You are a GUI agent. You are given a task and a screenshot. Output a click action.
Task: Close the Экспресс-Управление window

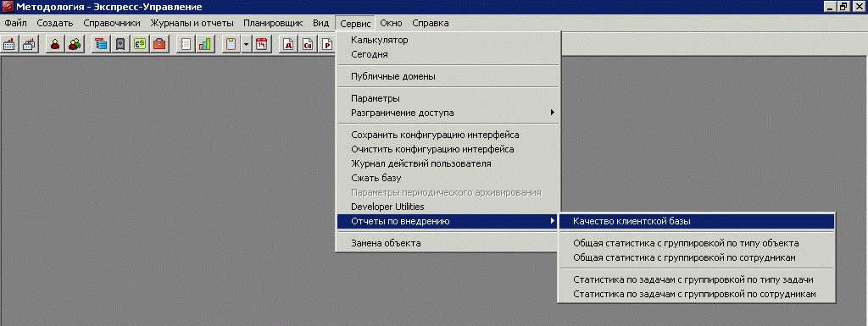coord(859,7)
